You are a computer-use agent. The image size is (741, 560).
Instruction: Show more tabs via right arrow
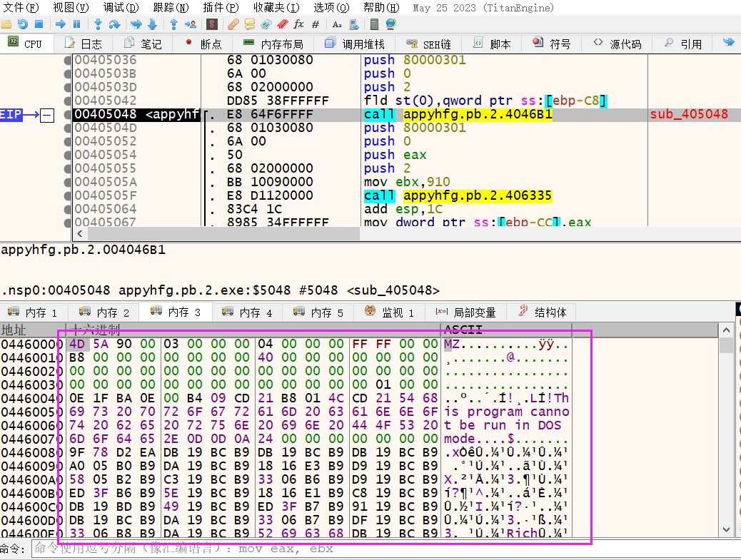(x=728, y=43)
